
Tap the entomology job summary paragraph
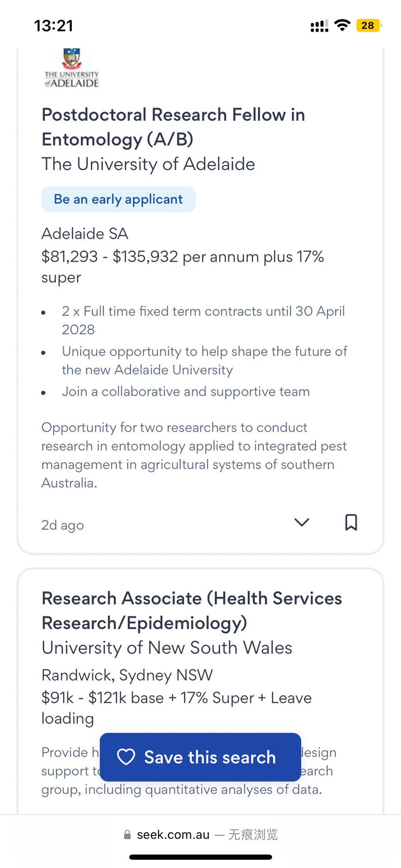click(194, 455)
